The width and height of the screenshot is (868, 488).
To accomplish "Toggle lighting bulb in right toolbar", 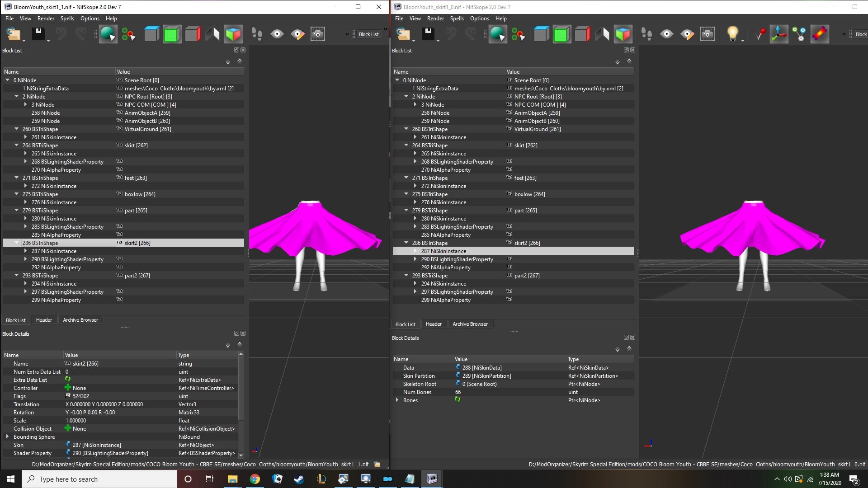I will 732,34.
